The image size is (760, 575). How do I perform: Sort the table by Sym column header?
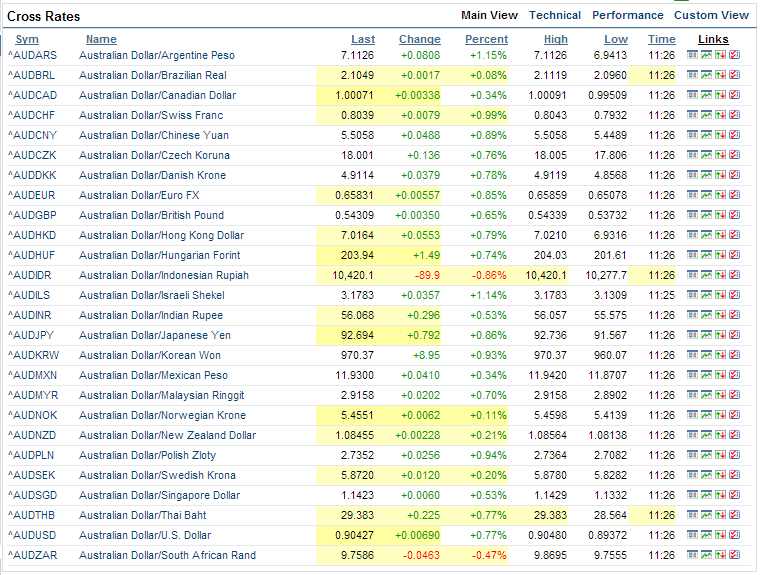coord(27,39)
